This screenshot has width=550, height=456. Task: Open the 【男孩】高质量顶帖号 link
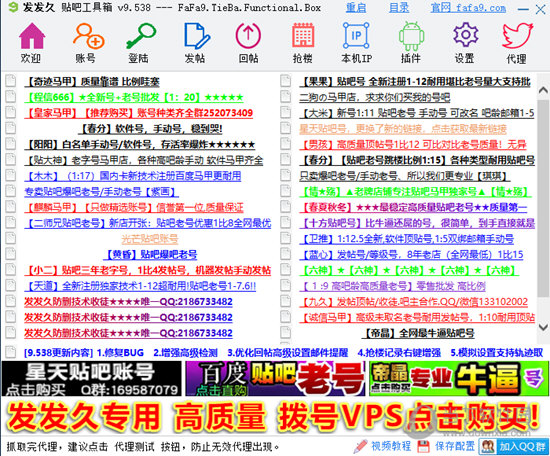click(413, 144)
